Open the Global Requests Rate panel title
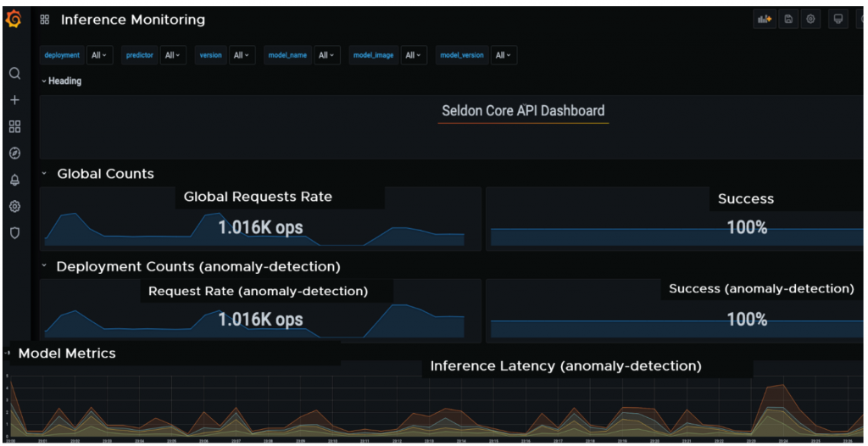868x446 pixels. click(x=258, y=197)
